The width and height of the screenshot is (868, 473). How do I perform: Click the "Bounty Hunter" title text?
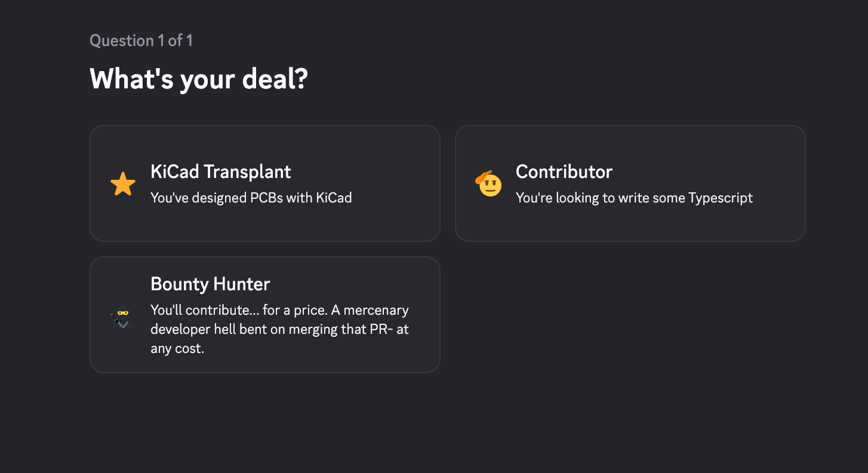tap(210, 284)
